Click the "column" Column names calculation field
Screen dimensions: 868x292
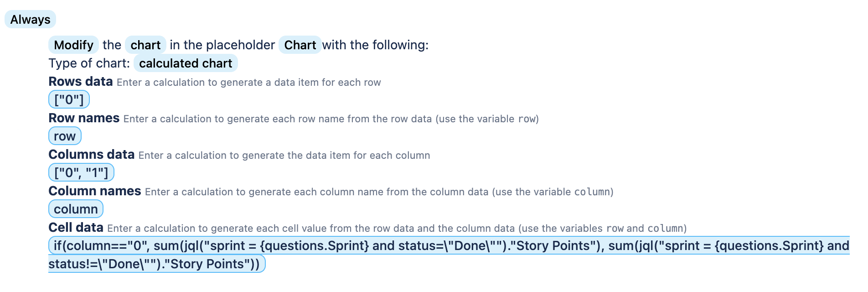click(76, 209)
